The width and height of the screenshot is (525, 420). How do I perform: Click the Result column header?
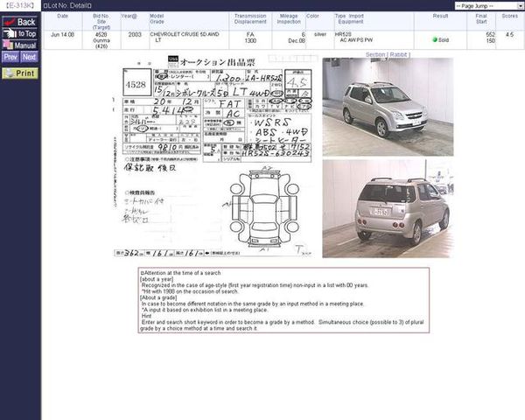point(440,16)
